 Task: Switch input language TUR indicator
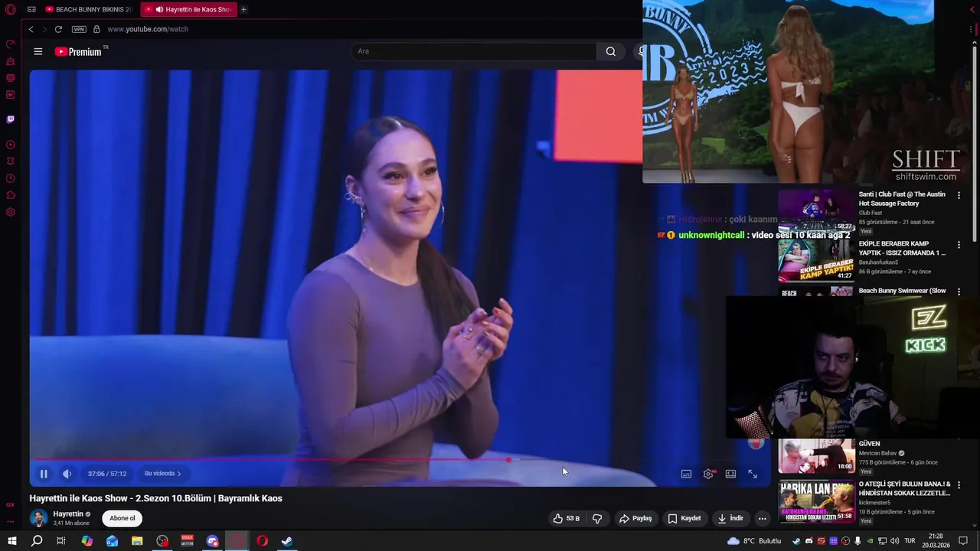(x=910, y=541)
